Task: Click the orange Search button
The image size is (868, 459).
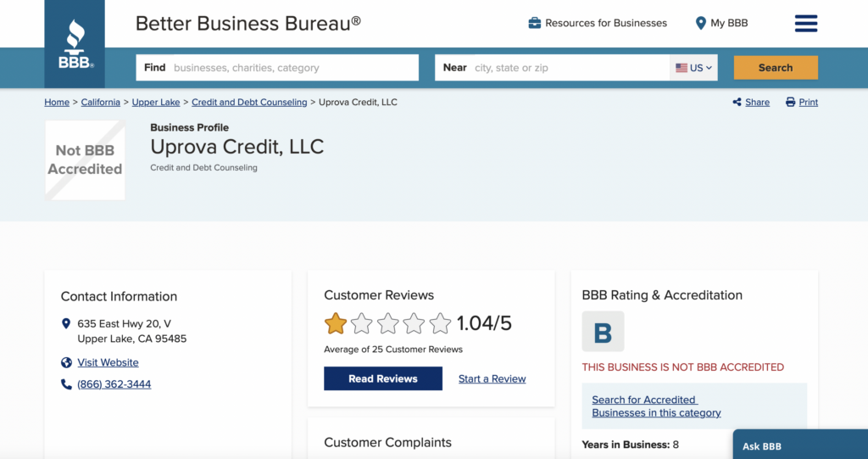Action: 776,68
